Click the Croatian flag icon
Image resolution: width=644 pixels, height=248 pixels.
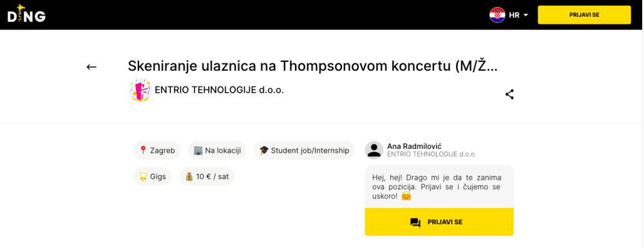497,15
